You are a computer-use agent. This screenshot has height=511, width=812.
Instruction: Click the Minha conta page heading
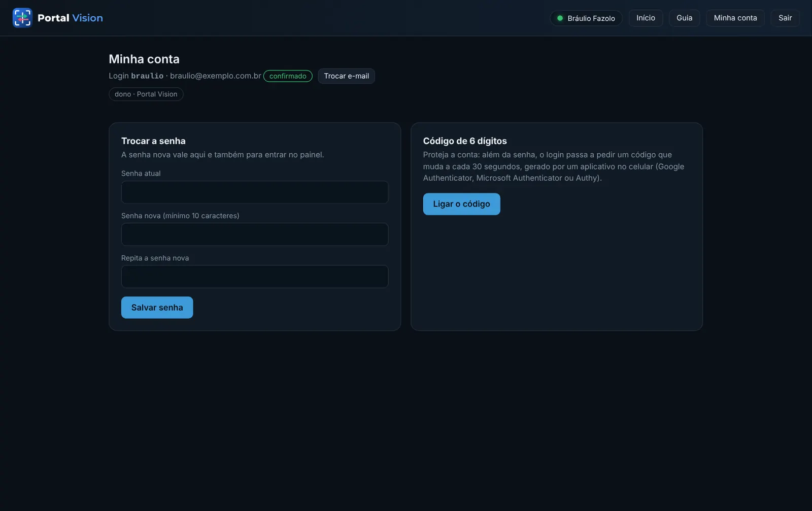coord(144,59)
